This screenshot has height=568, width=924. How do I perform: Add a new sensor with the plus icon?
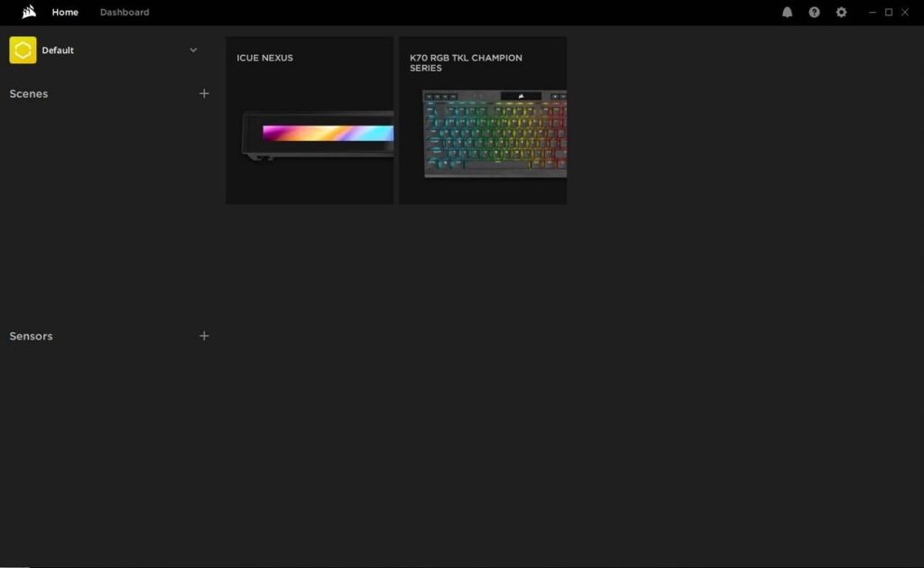[204, 336]
